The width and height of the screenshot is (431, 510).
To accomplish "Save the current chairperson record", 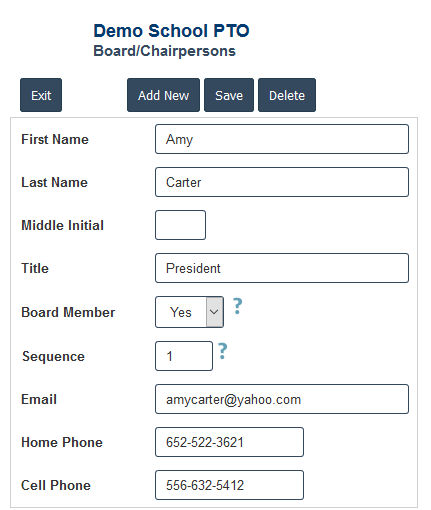I will pos(229,95).
